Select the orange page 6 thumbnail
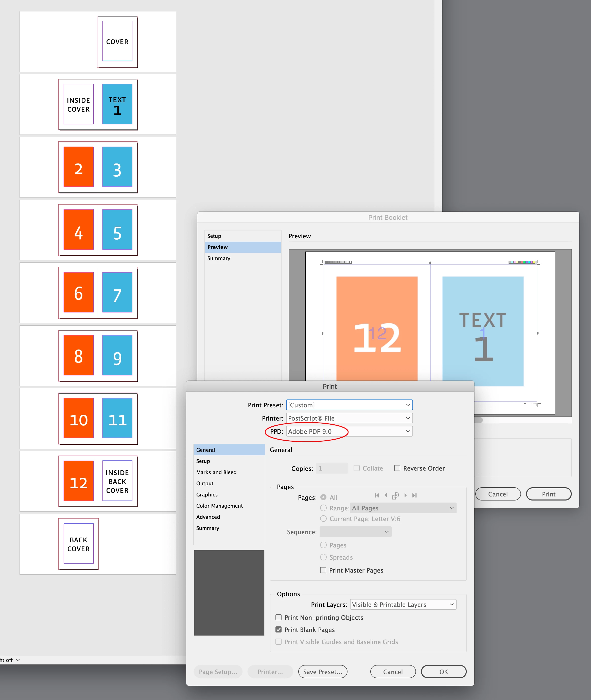 pos(78,292)
